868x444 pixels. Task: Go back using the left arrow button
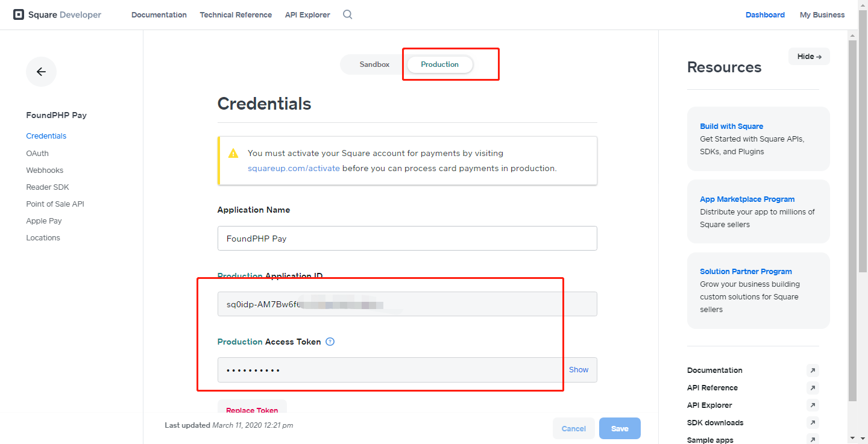point(41,72)
